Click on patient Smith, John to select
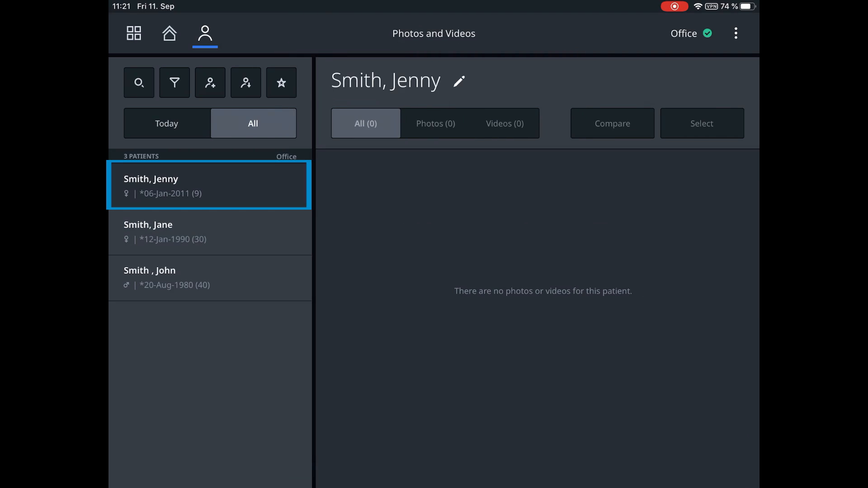868x488 pixels. (x=210, y=277)
